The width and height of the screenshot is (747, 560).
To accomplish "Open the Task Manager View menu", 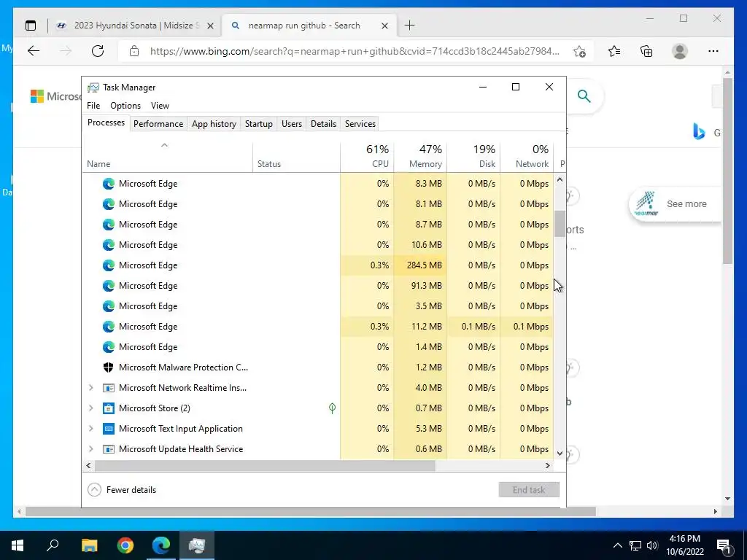I will pos(160,106).
